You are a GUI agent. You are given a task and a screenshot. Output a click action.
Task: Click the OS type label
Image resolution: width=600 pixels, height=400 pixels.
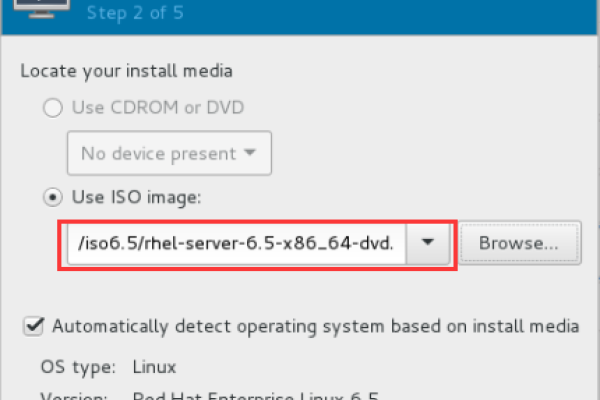click(78, 367)
